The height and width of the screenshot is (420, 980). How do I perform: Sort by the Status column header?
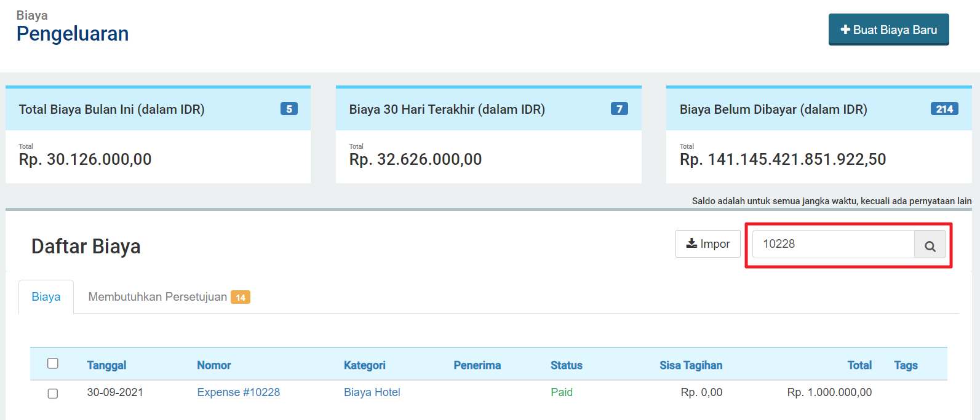tap(566, 365)
